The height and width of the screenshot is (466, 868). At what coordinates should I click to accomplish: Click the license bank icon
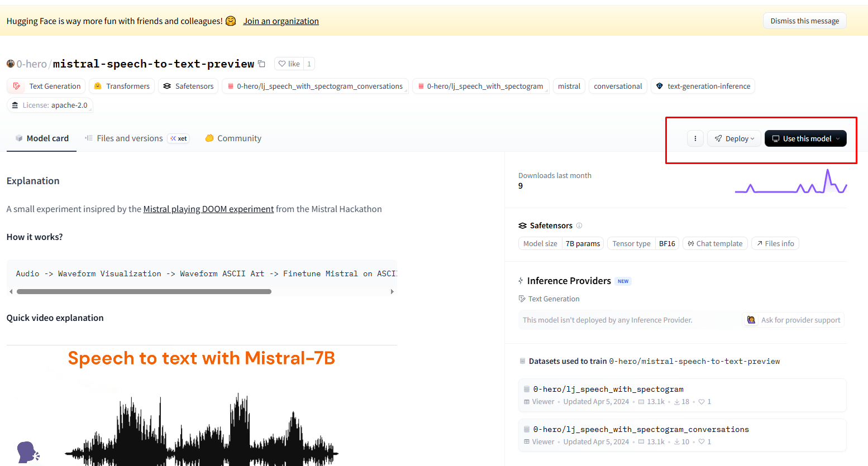point(15,105)
